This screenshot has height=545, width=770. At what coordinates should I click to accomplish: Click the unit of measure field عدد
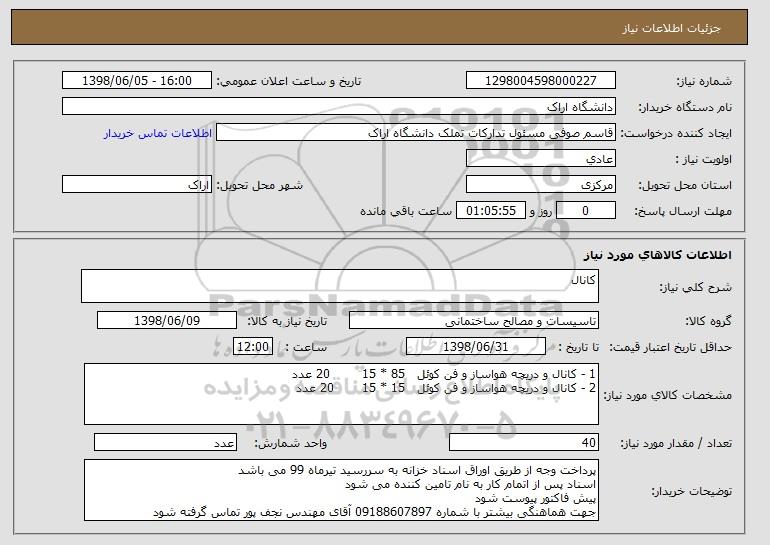165,442
